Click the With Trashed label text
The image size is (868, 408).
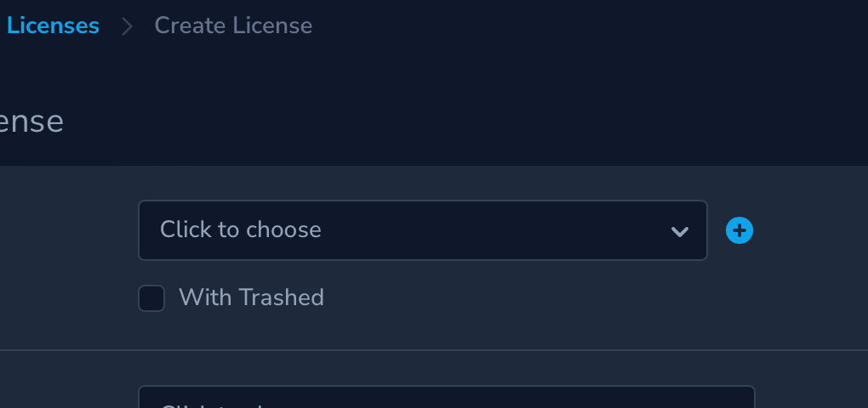pos(251,297)
